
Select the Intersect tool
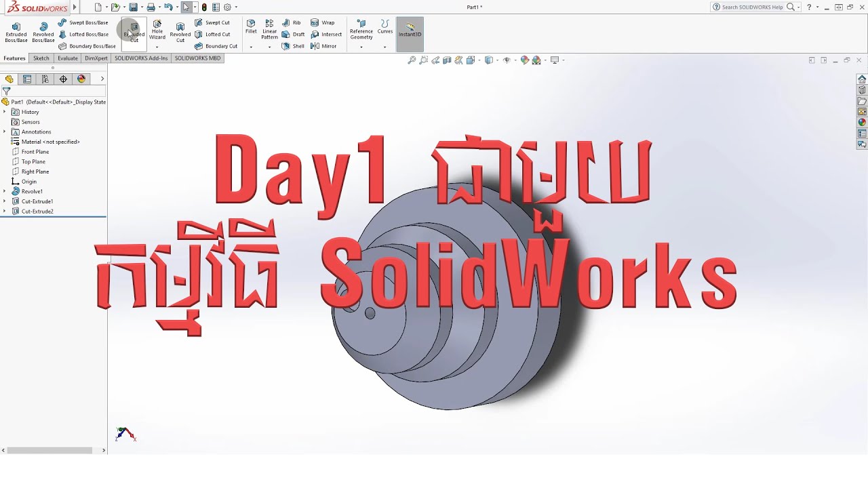click(x=326, y=34)
